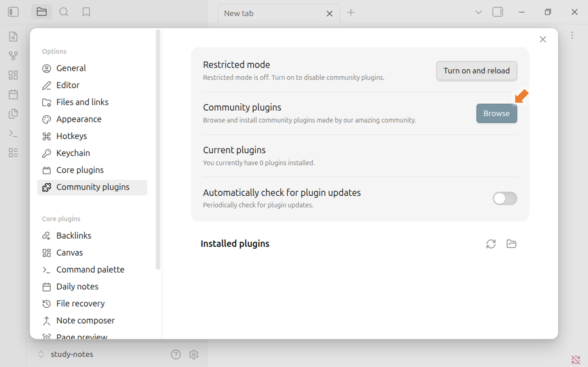The image size is (588, 367).
Task: Open today's daily note ribbon icon
Action: tap(13, 94)
